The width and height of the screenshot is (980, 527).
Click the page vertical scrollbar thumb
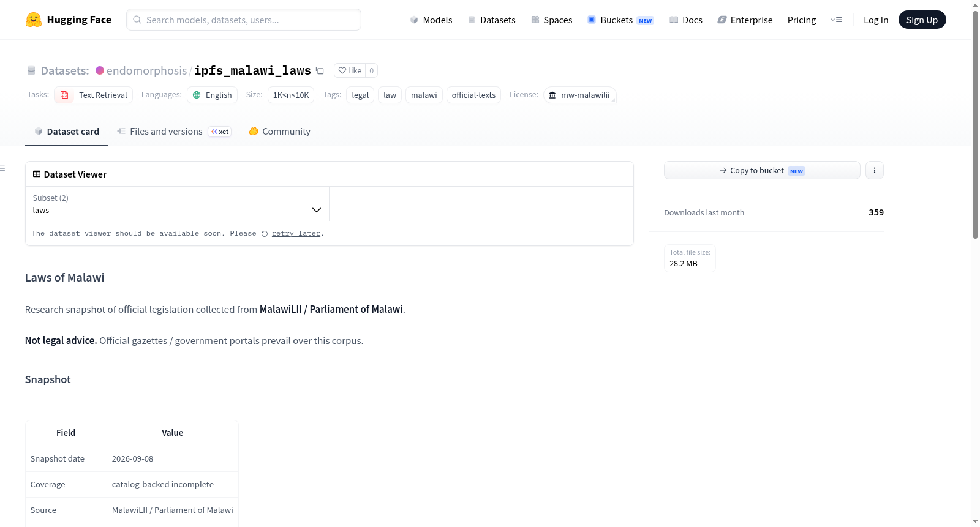click(975, 124)
